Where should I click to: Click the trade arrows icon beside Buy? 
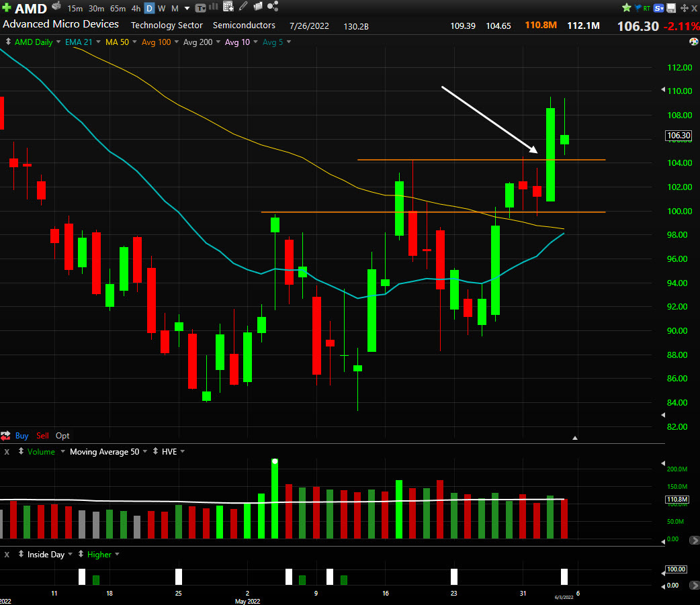pos(5,436)
